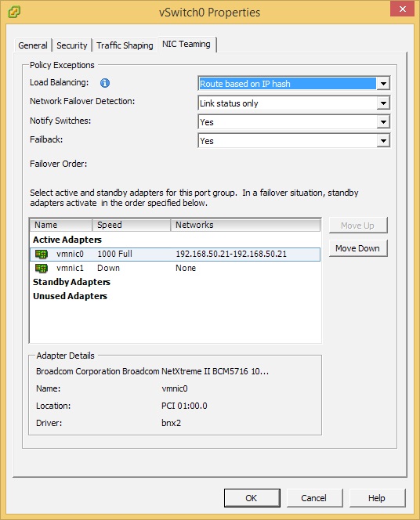This screenshot has width=420, height=520.
Task: Switch to the Traffic Shaping tab
Action: [x=125, y=45]
